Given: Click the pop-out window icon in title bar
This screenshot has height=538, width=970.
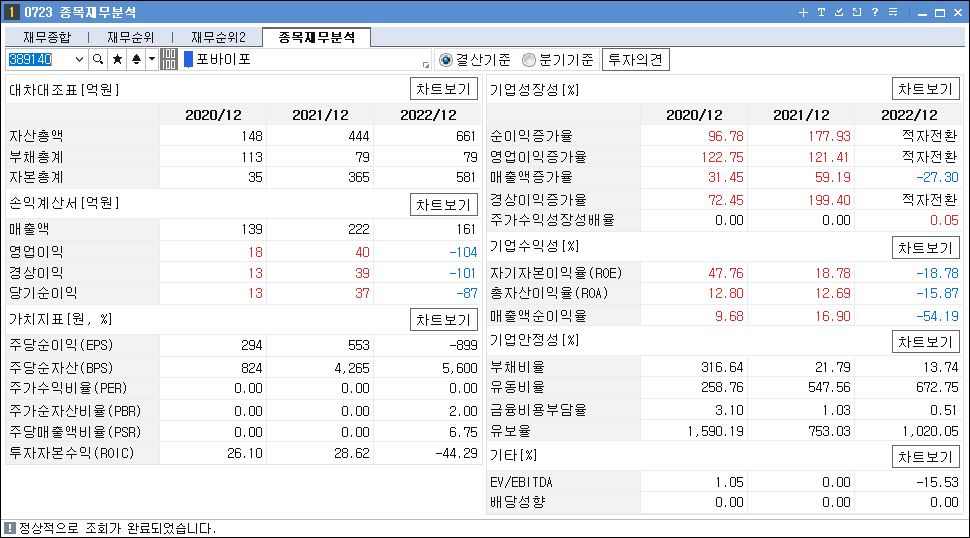Looking at the screenshot, I should (x=857, y=12).
